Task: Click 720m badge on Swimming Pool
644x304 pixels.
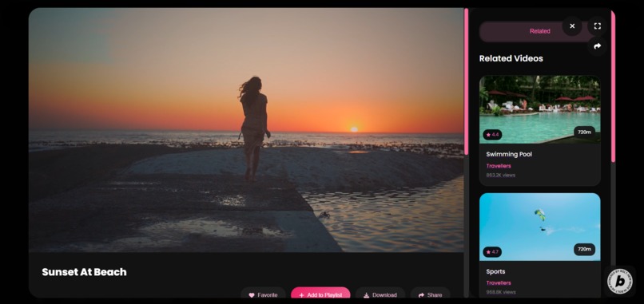Action: pyautogui.click(x=584, y=132)
